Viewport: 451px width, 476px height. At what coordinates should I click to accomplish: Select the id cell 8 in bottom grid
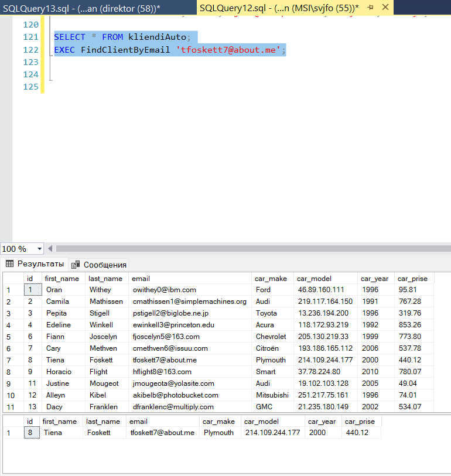tap(32, 433)
